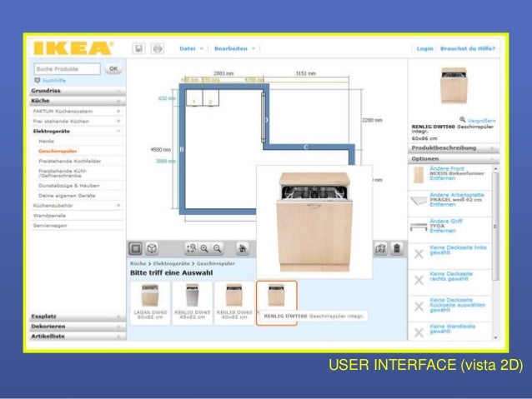Open Servierwagen category
Screen dimensions: 532x399
[x=50, y=226]
